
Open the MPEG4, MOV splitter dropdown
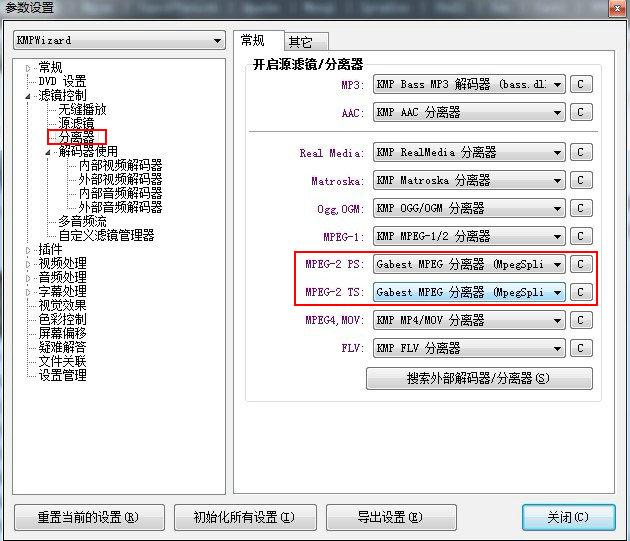click(x=469, y=320)
